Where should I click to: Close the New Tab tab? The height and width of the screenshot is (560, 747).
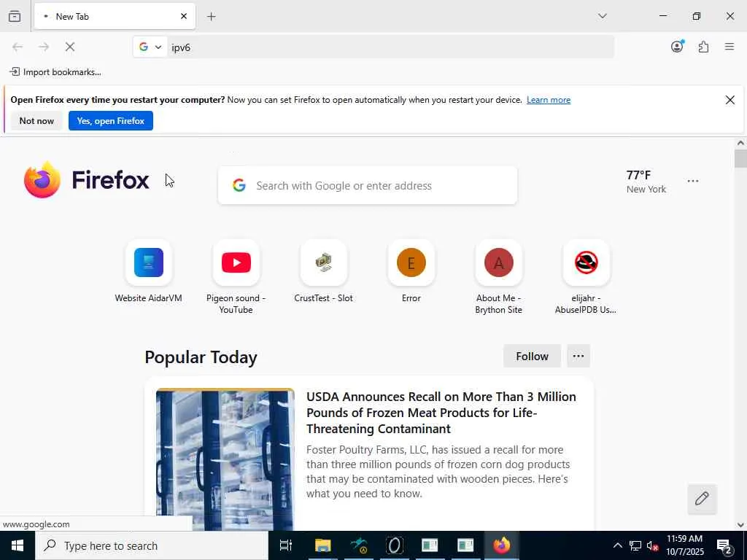(184, 16)
